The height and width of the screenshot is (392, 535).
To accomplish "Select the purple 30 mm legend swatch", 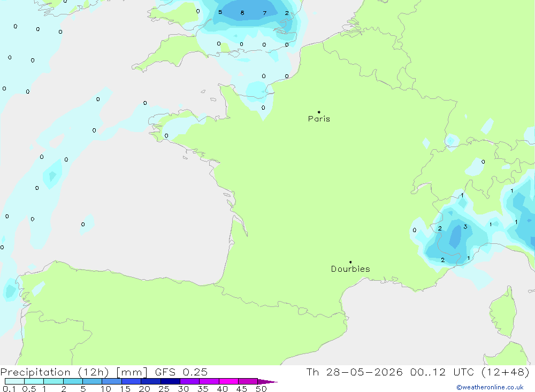I will [189, 381].
